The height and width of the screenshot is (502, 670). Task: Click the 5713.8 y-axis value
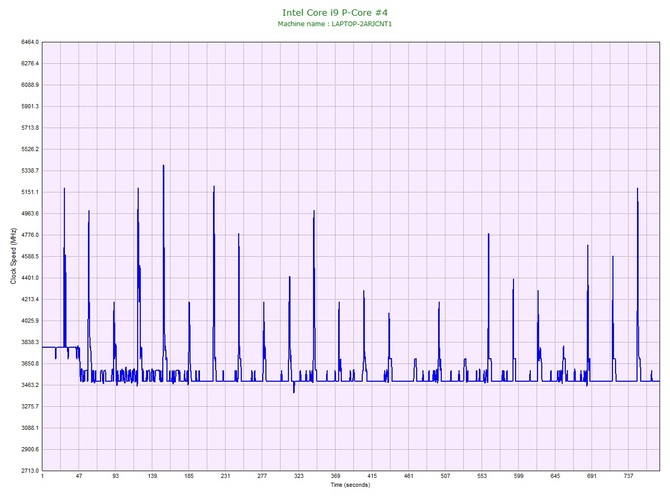(30, 128)
